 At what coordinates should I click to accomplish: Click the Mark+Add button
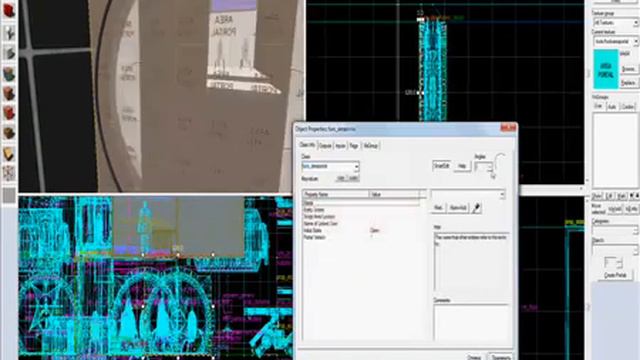tap(458, 208)
